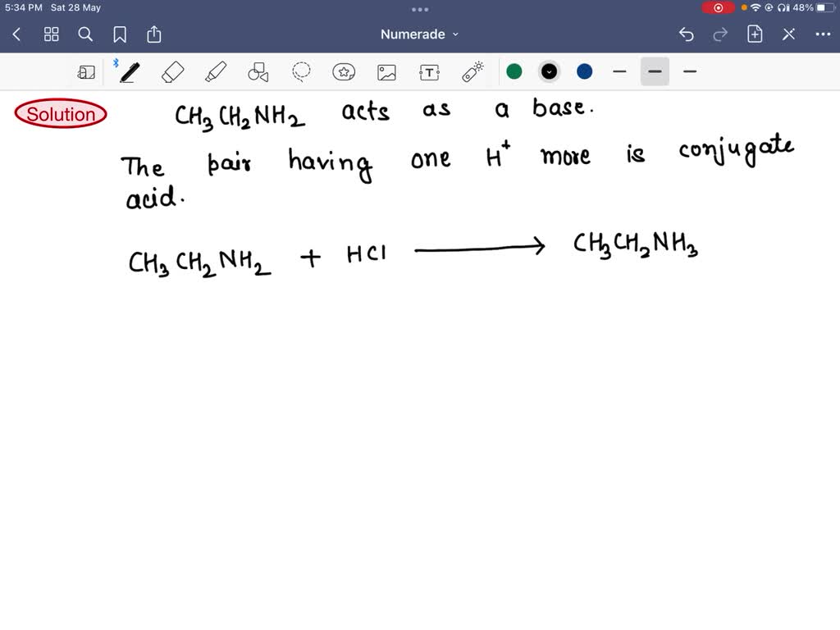Open the shapes tool
The image size is (840, 630).
coord(258,71)
